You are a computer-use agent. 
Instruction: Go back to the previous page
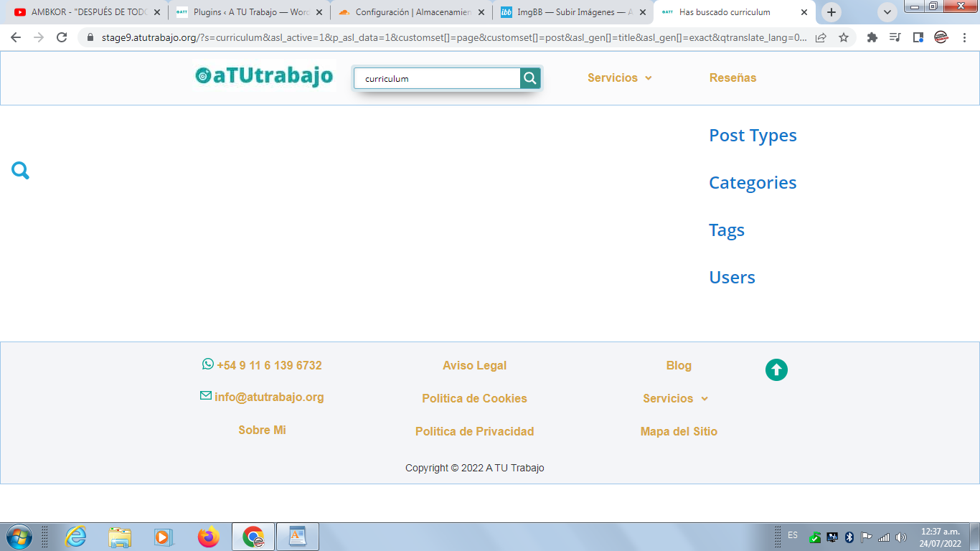pyautogui.click(x=15, y=37)
